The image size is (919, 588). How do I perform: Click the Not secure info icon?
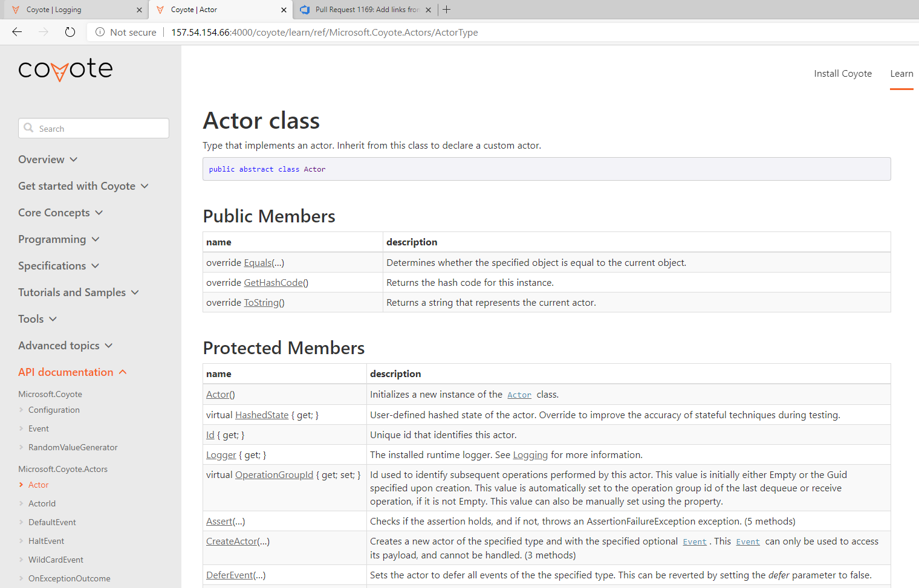[100, 32]
